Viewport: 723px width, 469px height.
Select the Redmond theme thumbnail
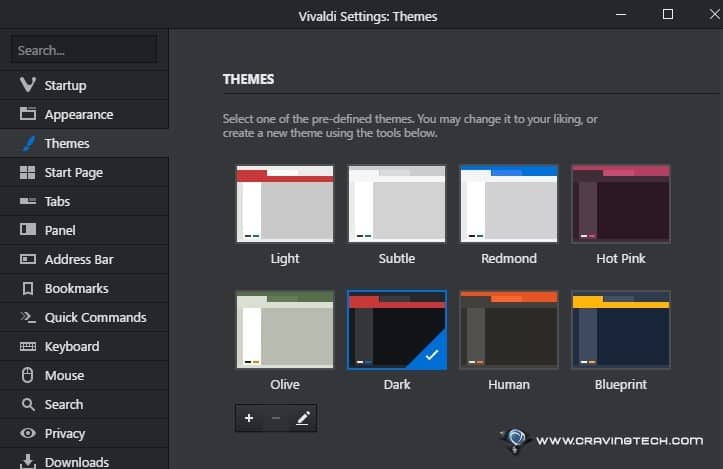509,203
